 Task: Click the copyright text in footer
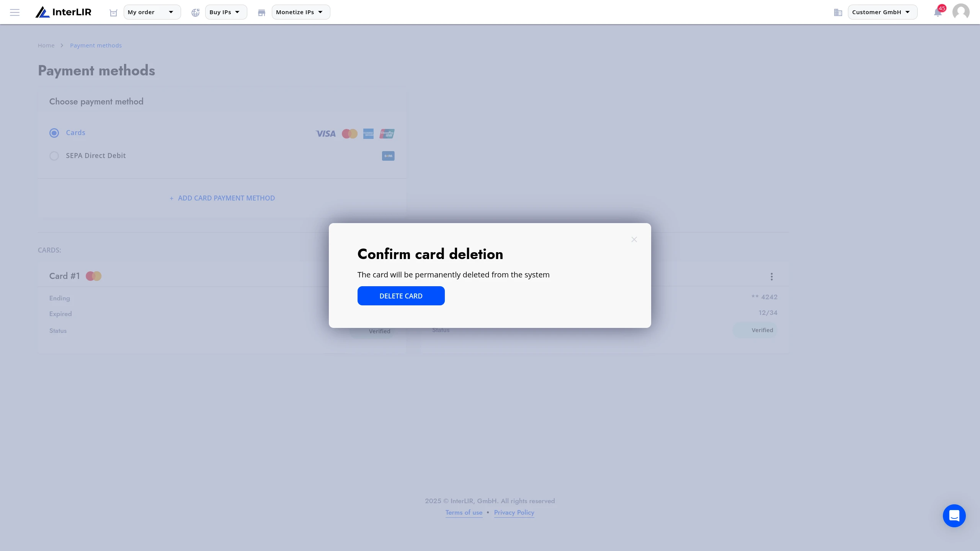point(490,501)
